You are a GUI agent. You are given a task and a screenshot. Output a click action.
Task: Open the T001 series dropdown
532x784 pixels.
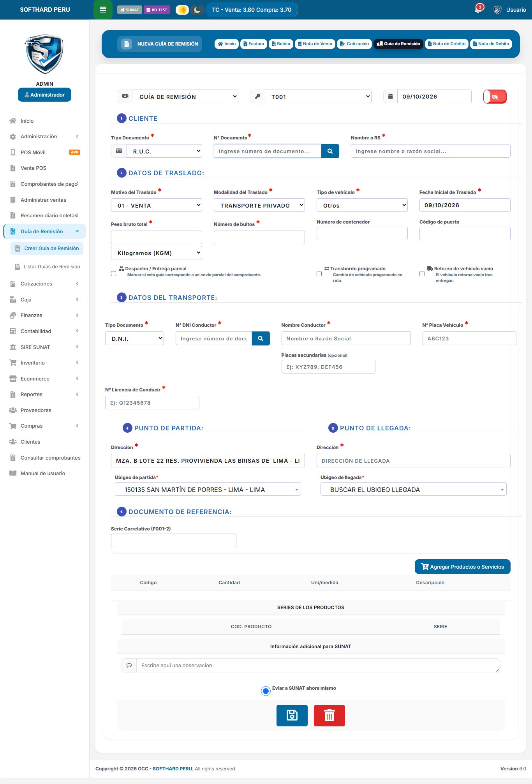(x=318, y=97)
